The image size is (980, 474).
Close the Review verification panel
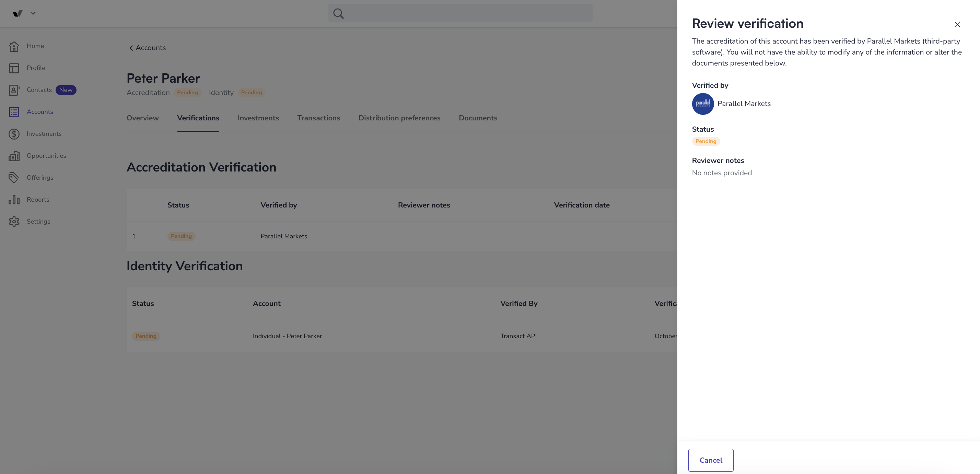[x=957, y=24]
